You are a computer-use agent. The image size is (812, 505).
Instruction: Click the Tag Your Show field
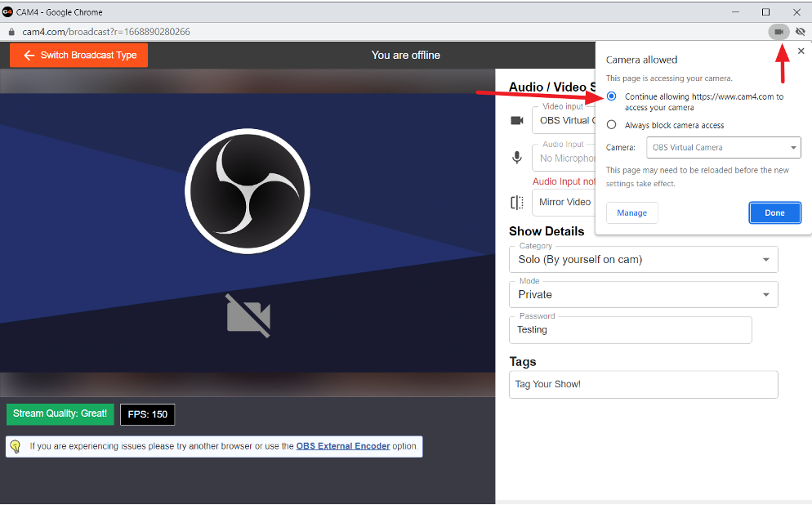pos(643,384)
